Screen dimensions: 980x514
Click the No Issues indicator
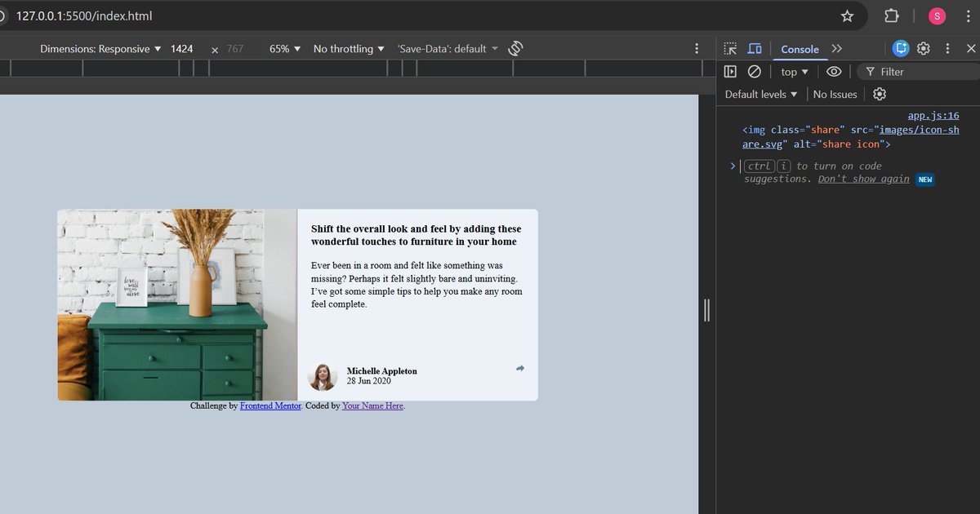point(835,94)
